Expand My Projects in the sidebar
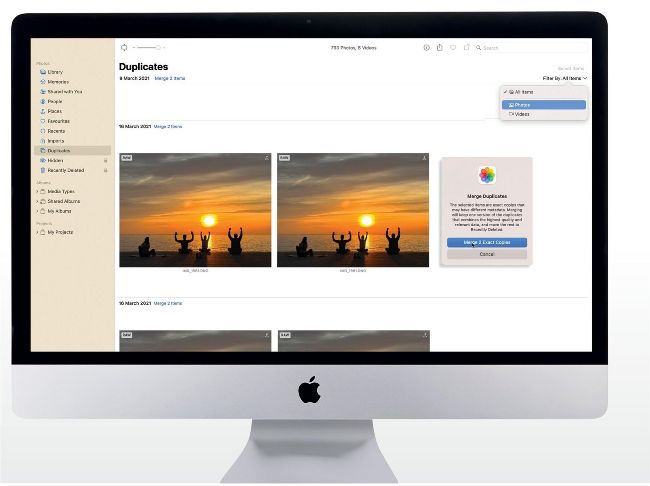The width and height of the screenshot is (650, 486). pyautogui.click(x=37, y=232)
